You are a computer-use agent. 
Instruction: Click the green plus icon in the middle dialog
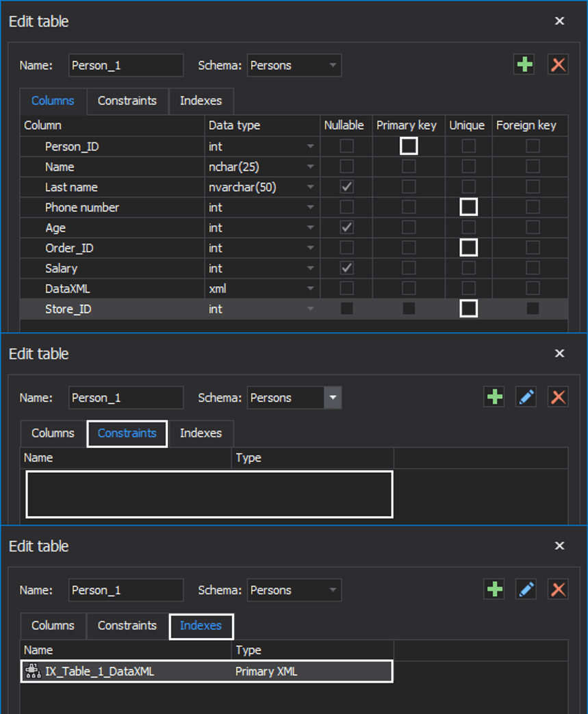tap(494, 397)
